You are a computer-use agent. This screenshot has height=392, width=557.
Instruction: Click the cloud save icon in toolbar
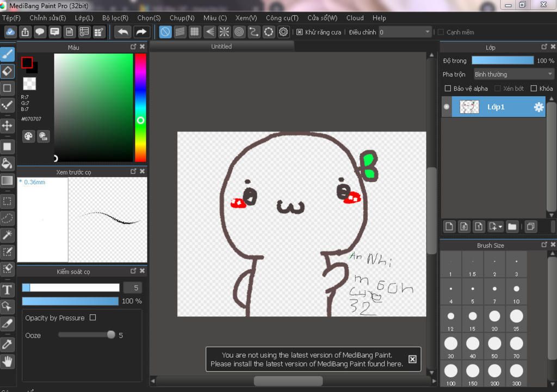10,32
